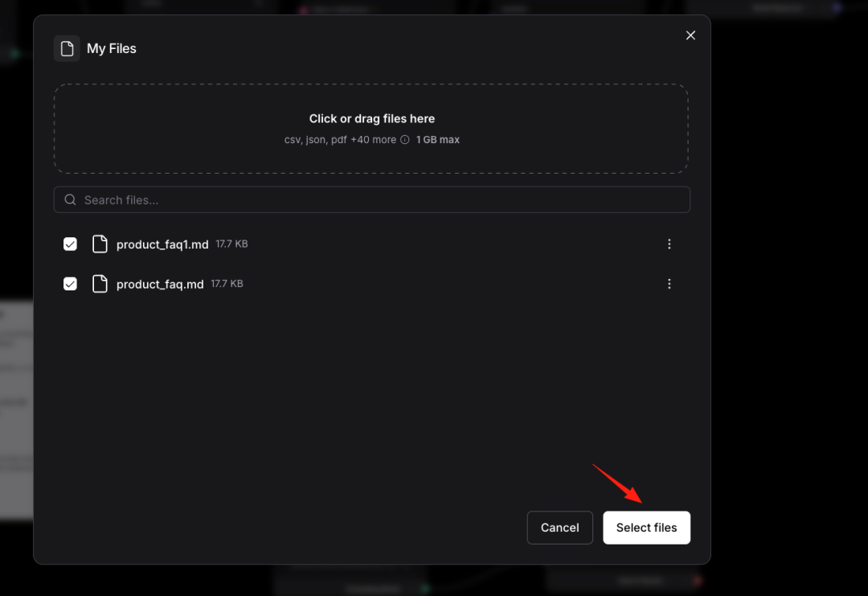This screenshot has height=596, width=868.
Task: Select the product_faq.md file name
Action: point(160,284)
